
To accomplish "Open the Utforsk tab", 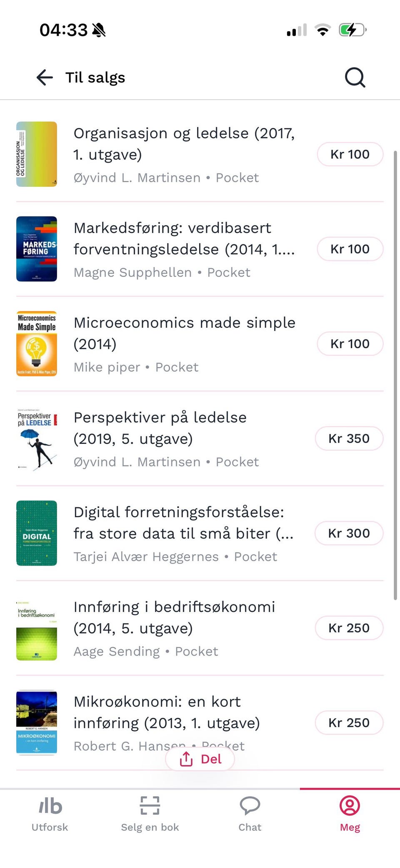I will [x=50, y=813].
